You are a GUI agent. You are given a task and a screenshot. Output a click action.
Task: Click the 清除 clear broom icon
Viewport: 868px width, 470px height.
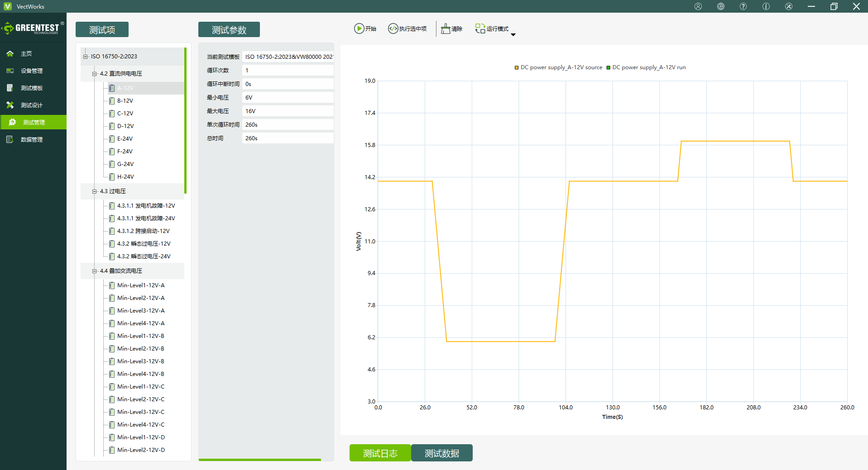(x=446, y=28)
